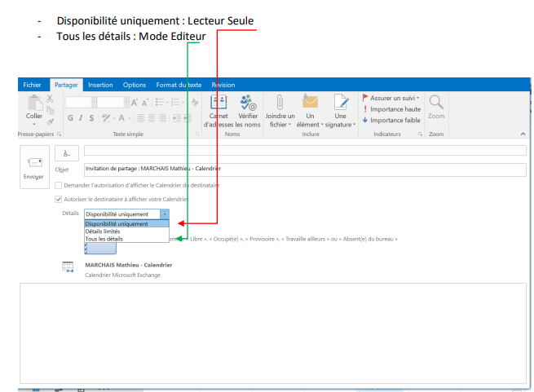Click Vérifier les noms icon
Image resolution: width=534 pixels, height=392 pixels.
point(248,103)
